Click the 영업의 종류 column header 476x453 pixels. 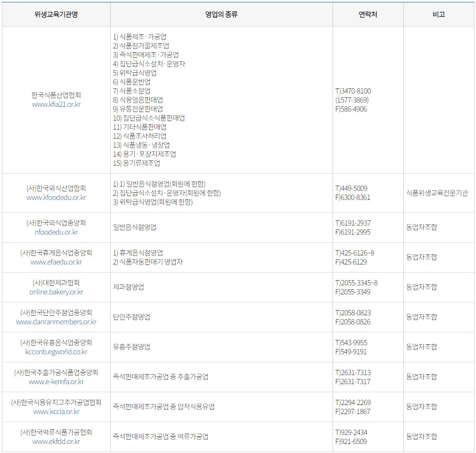point(221,14)
